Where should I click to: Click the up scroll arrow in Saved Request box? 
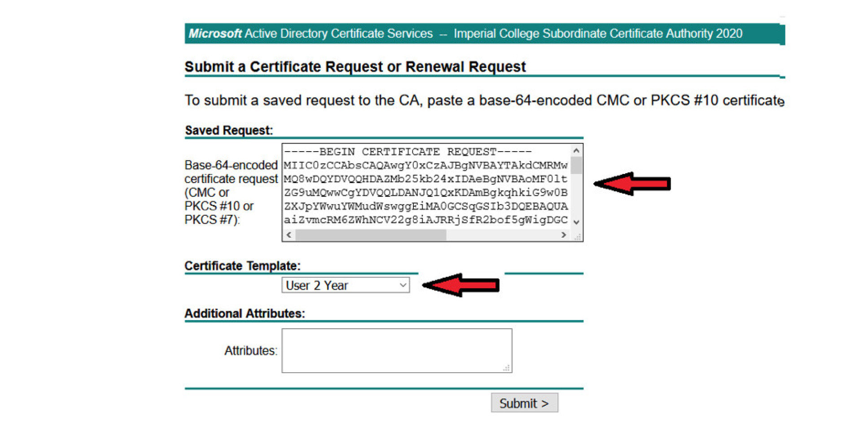(x=576, y=151)
